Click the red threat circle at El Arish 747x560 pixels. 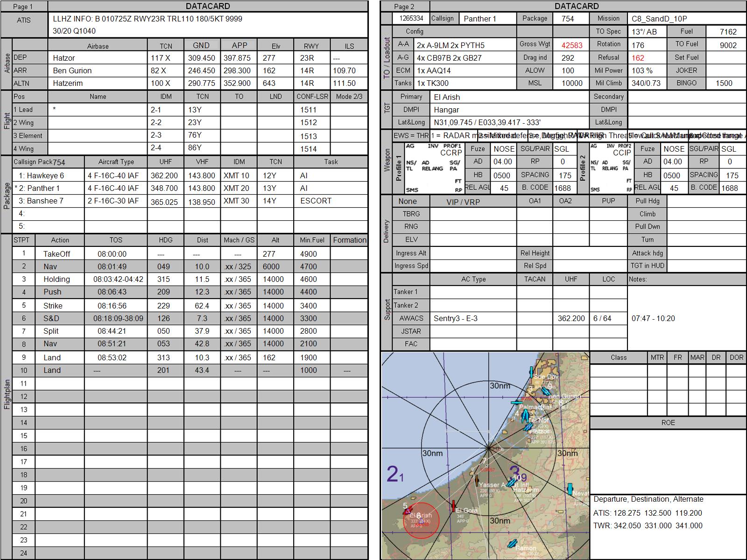coord(421,521)
